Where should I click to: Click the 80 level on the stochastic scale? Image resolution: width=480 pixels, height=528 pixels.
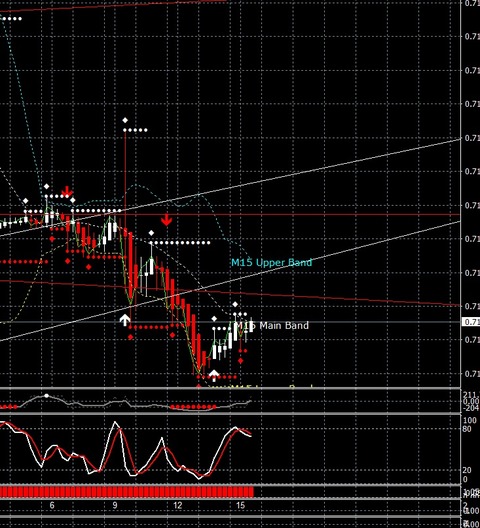click(x=467, y=429)
